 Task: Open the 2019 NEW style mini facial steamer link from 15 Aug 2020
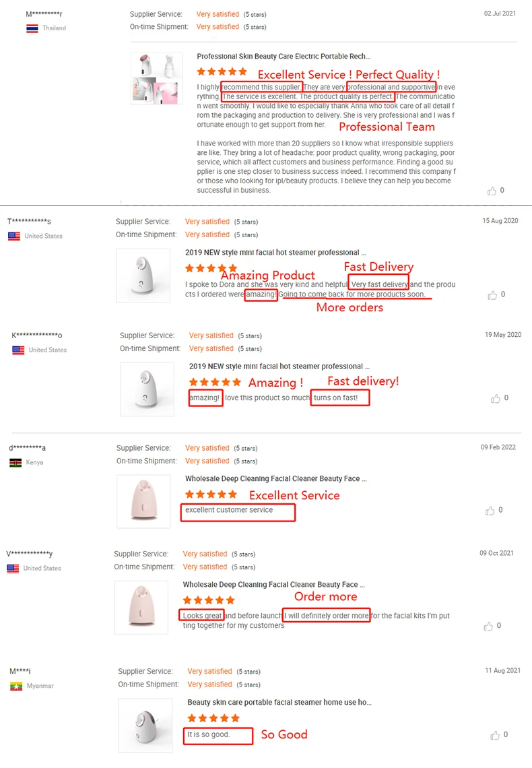[x=275, y=252]
